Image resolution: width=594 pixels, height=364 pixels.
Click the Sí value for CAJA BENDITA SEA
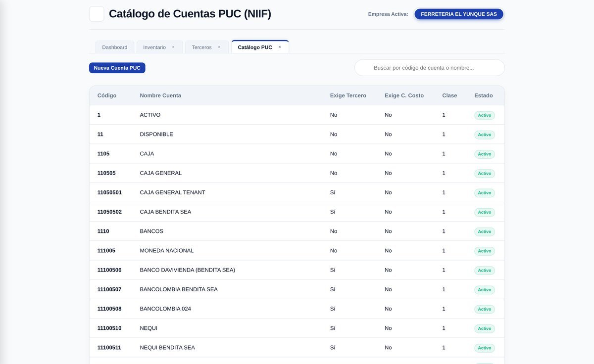tap(333, 212)
